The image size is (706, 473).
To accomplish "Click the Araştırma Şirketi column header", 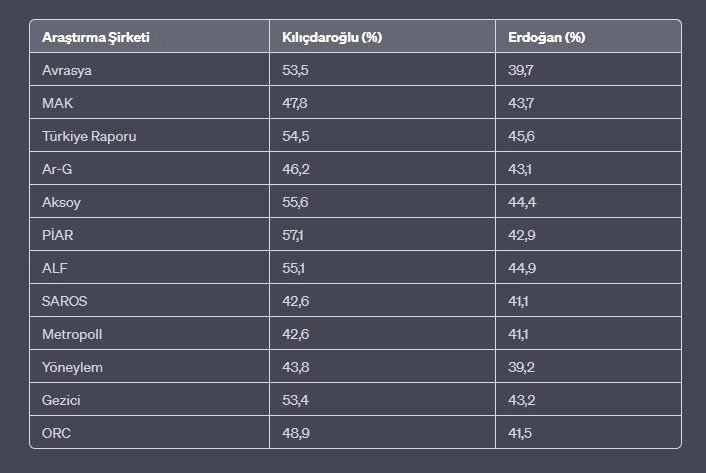I will 149,36.
